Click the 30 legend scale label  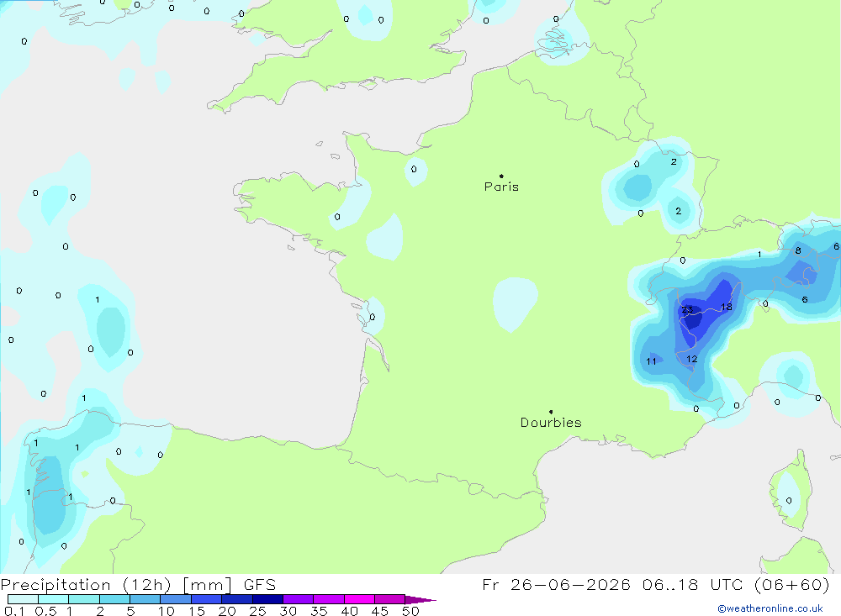click(x=288, y=611)
